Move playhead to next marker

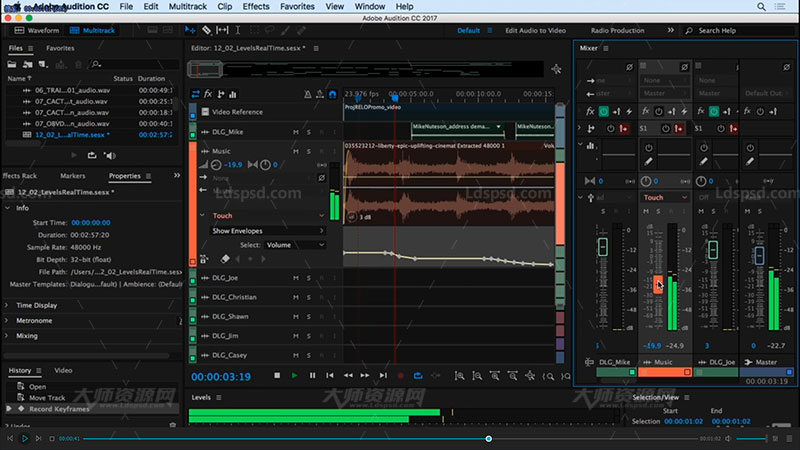383,376
